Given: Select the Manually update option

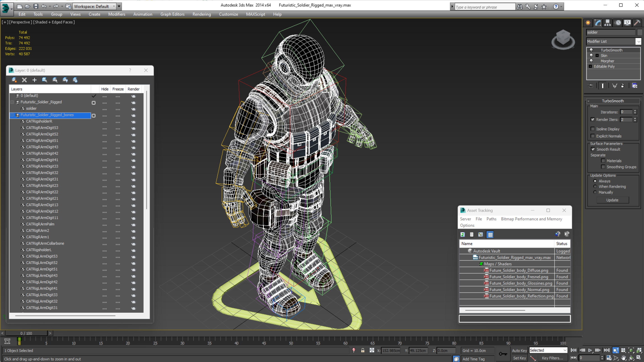Looking at the screenshot, I should (595, 192).
